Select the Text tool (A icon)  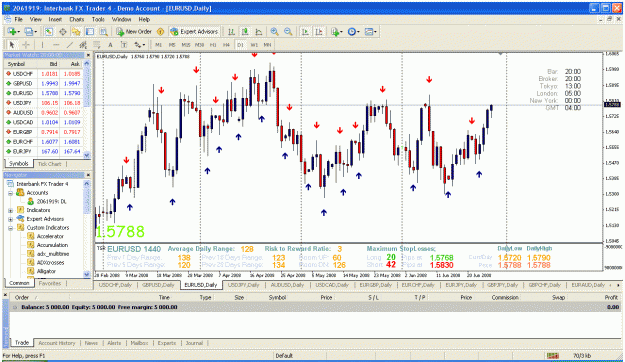tap(110, 45)
